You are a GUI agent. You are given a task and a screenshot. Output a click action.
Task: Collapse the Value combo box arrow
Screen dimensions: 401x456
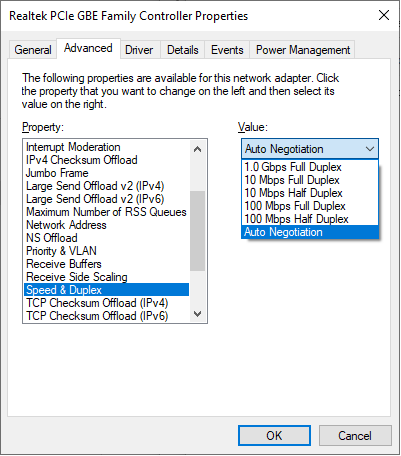(370, 149)
